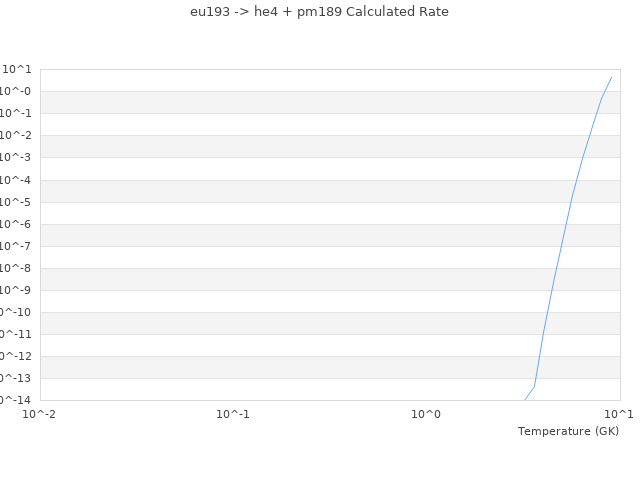This screenshot has width=640, height=480.
Task: Click the topmost 10^1 y-axis tick label
Action: point(17,69)
